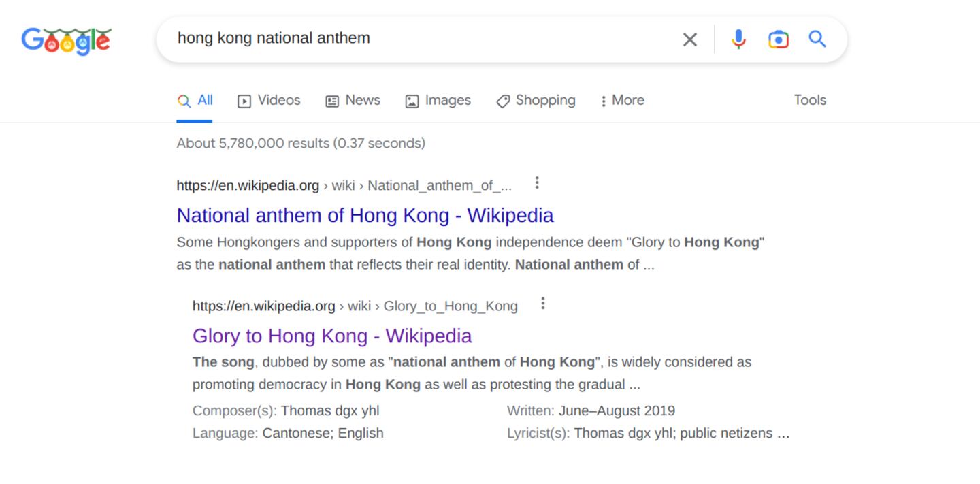Open Glory to Hong Kong Wikipedia link

coord(332,336)
